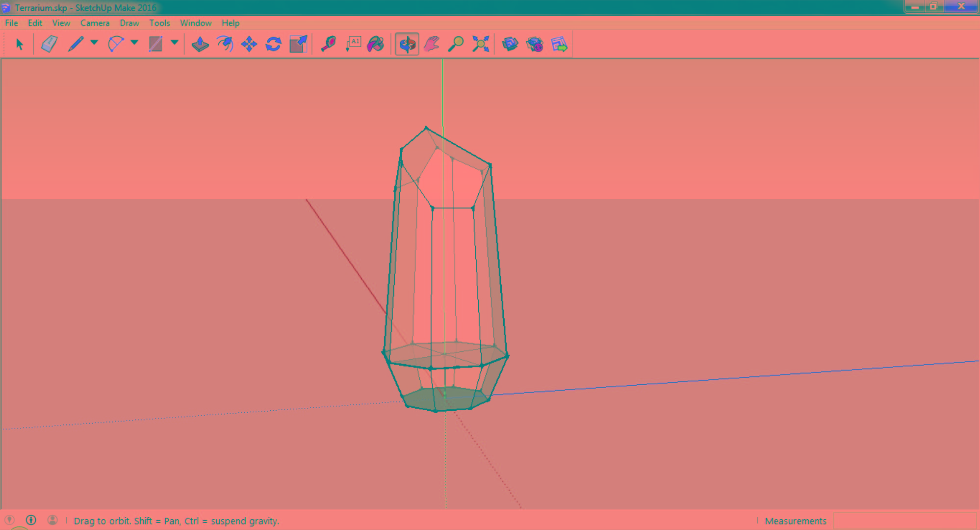Image resolution: width=980 pixels, height=530 pixels.
Task: Expand the line tools dropdown arrow
Action: coord(94,43)
